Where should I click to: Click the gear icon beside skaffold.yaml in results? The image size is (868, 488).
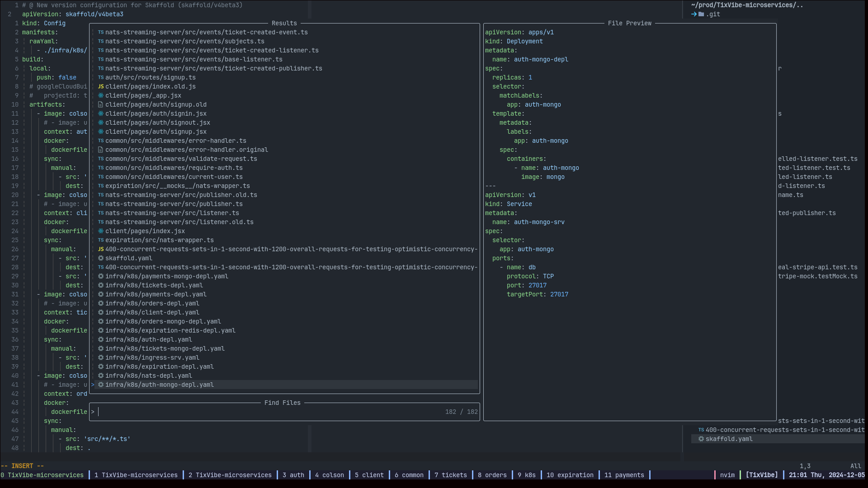pyautogui.click(x=101, y=258)
